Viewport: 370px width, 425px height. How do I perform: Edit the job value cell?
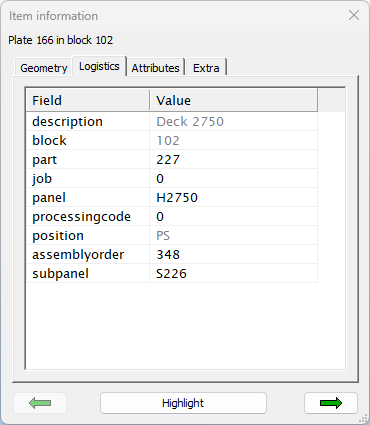click(234, 178)
